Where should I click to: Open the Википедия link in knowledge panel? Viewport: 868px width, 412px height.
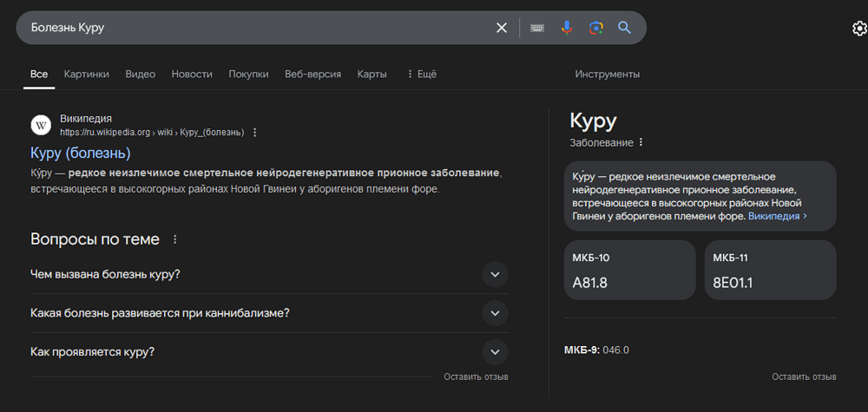tap(777, 216)
